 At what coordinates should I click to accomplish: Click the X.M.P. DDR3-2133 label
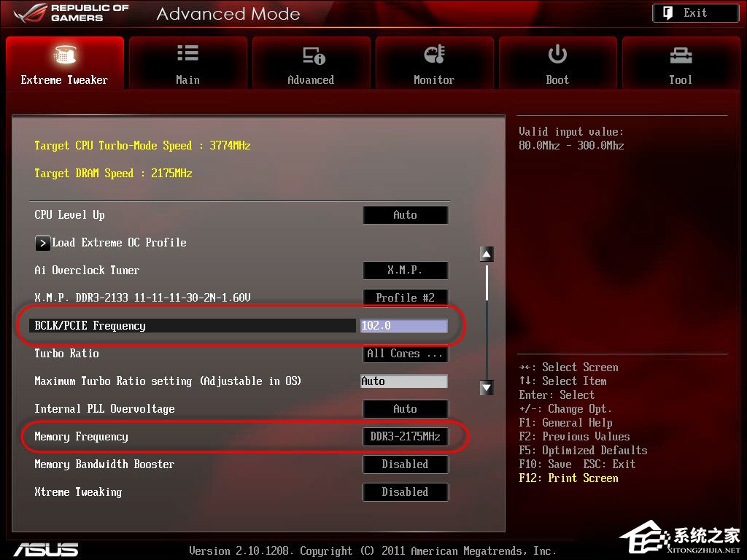142,298
